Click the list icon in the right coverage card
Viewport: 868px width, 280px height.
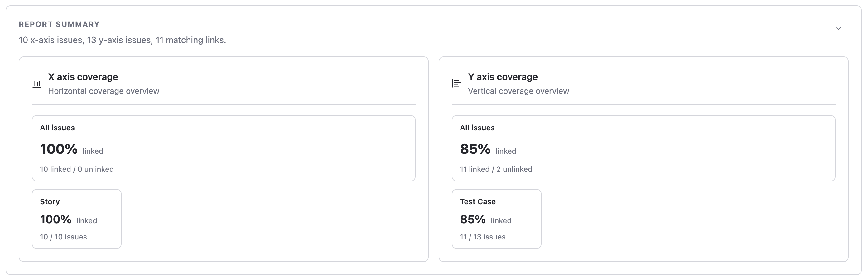[x=456, y=83]
